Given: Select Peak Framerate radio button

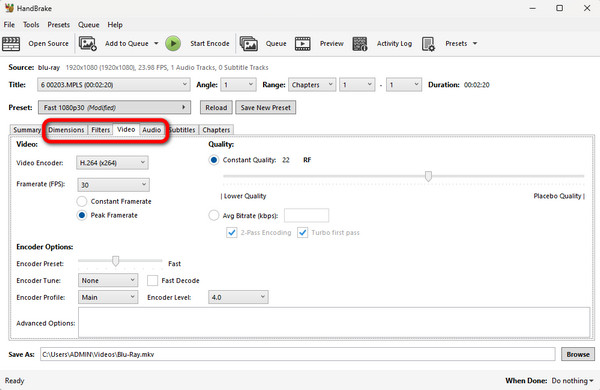Looking at the screenshot, I should point(82,215).
